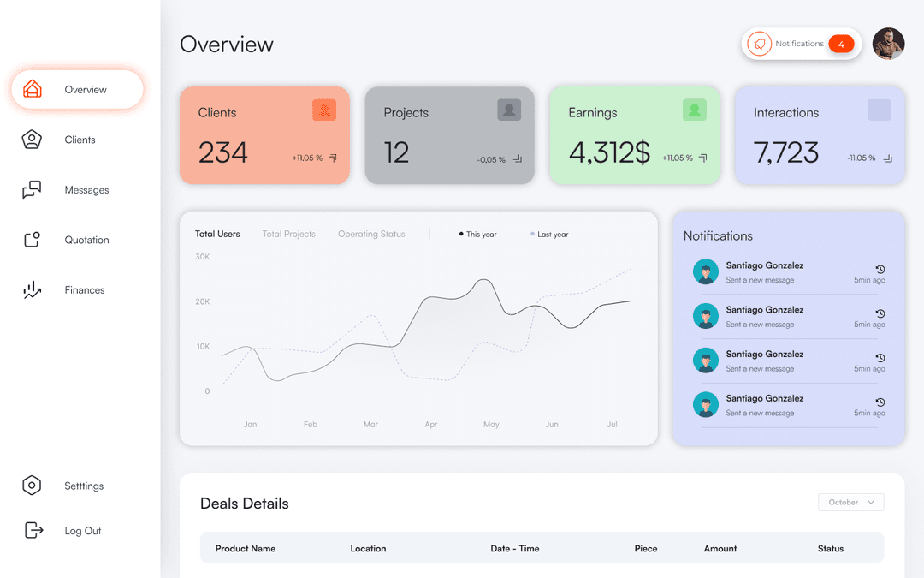924x578 pixels.
Task: Click the Log Out arrow icon
Action: click(x=33, y=531)
